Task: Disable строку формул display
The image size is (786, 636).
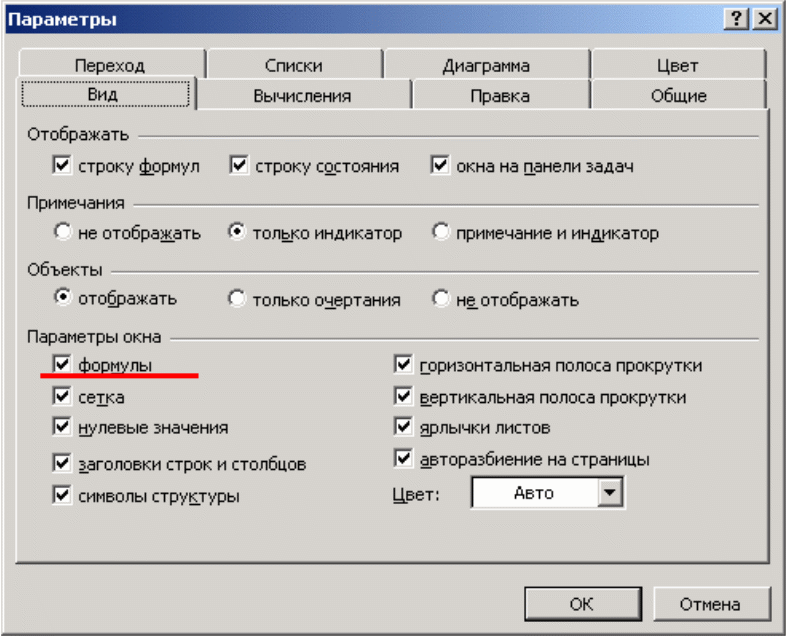Action: (63, 166)
